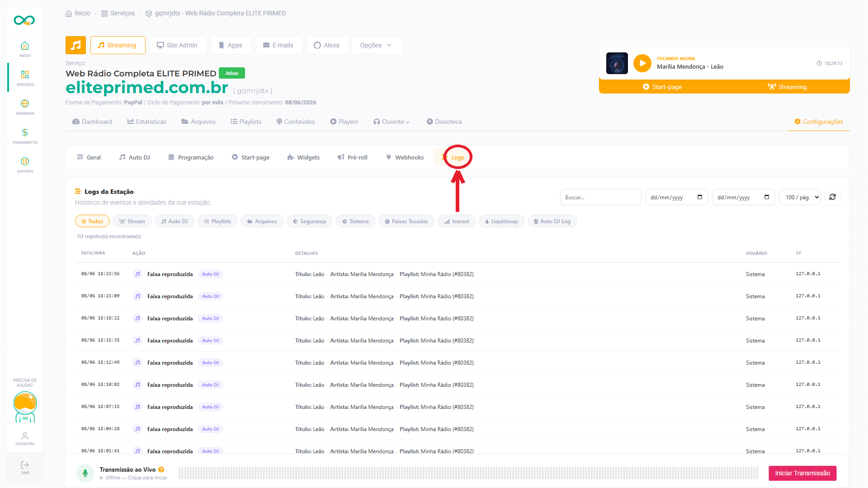Click the orange music note button
This screenshot has height=488, width=868.
click(75, 45)
